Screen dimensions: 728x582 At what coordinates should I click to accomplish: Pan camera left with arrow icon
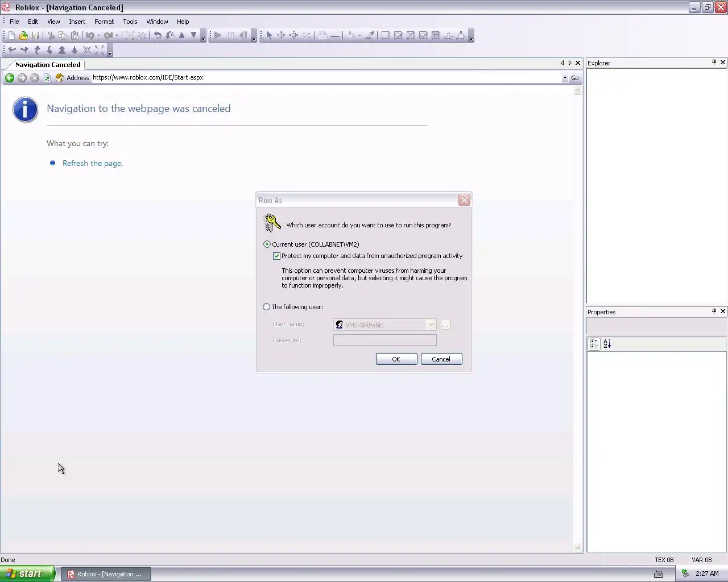coord(12,50)
